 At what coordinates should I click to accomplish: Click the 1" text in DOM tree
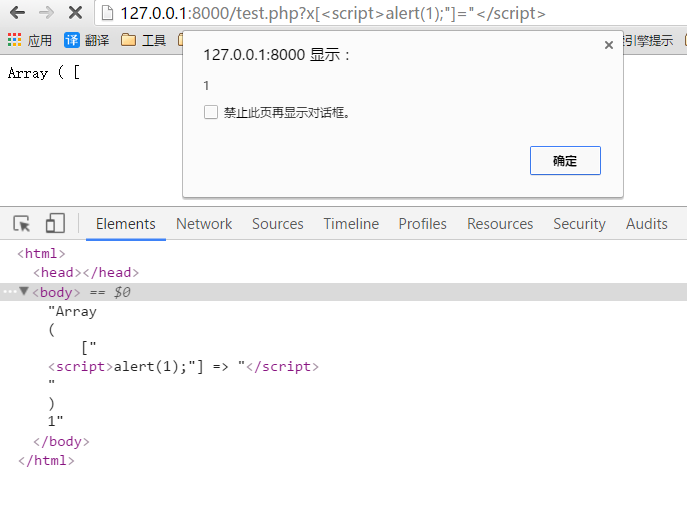55,421
